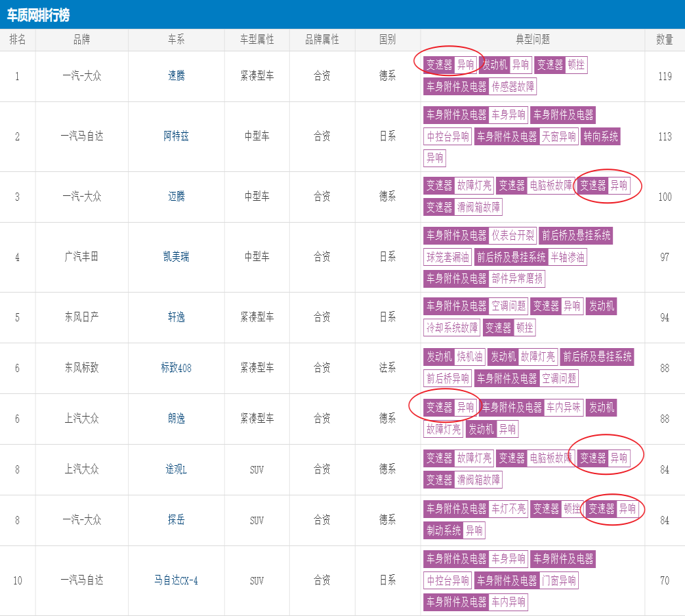Viewport: 685px width, 616px height.
Task: Select the 球笼套漏油 tag in 凯美瑞 row
Action: coord(448,258)
